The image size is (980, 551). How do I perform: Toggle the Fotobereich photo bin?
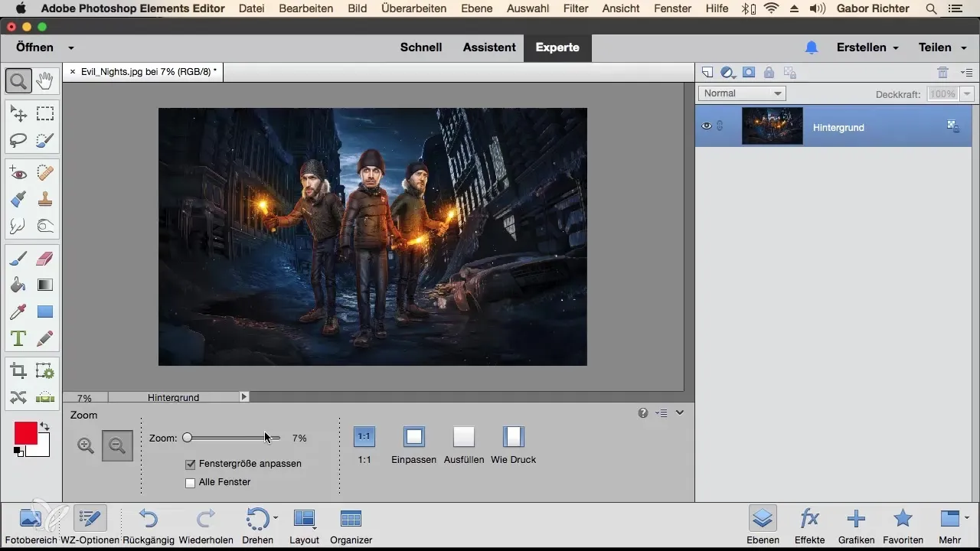[31, 524]
